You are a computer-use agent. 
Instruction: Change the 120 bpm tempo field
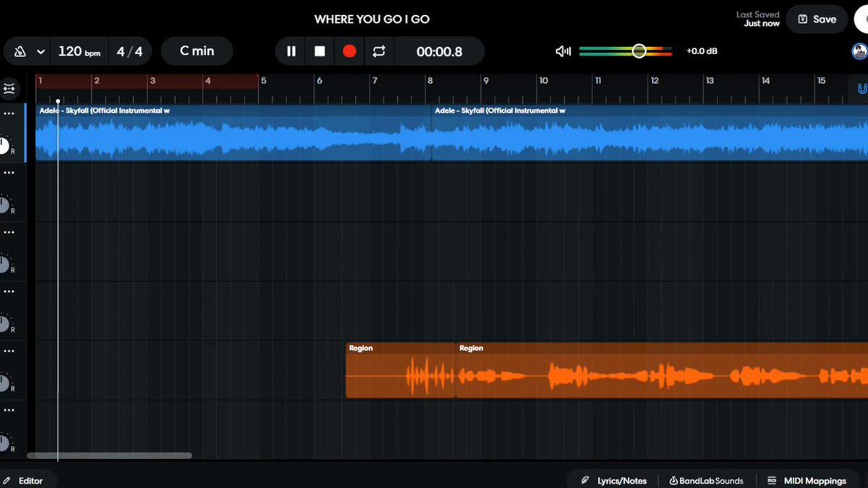pos(79,51)
